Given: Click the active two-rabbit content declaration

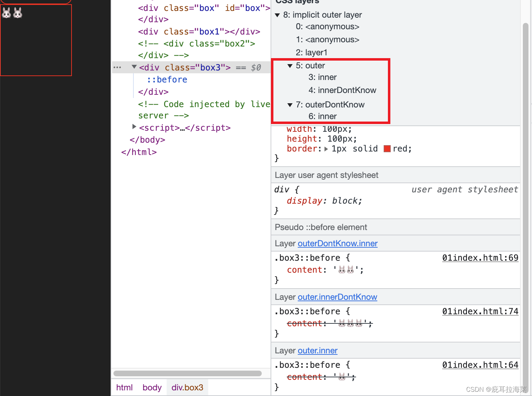Looking at the screenshot, I should pyautogui.click(x=325, y=270).
